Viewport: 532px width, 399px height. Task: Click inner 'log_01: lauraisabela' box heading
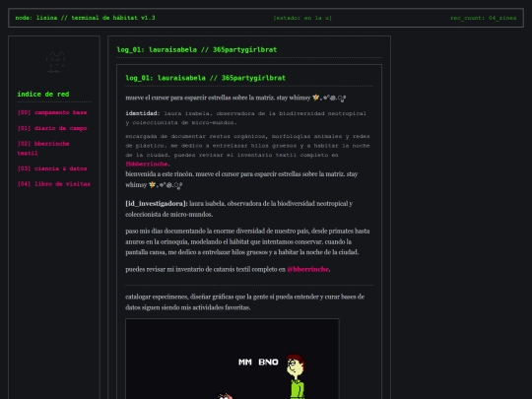[x=206, y=78]
